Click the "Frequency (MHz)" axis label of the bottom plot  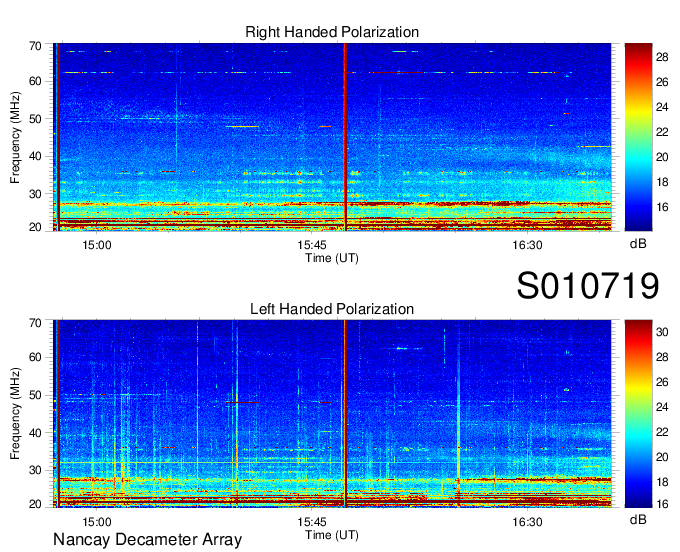(x=15, y=414)
